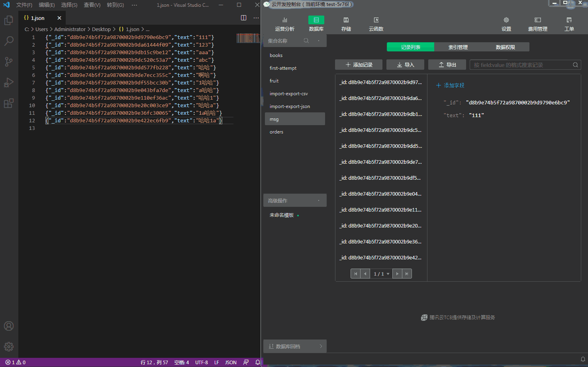Click the add dot beside 高级操作
Viewport: 588px width, 367px height.
319,200
